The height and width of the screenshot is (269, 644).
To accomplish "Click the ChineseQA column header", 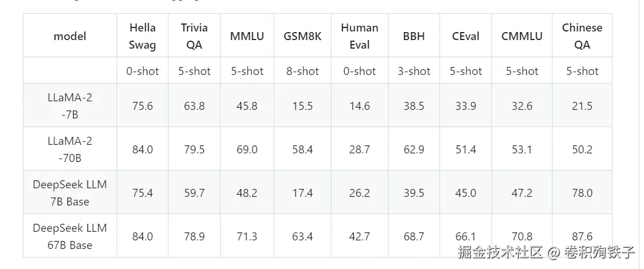I will tap(582, 36).
